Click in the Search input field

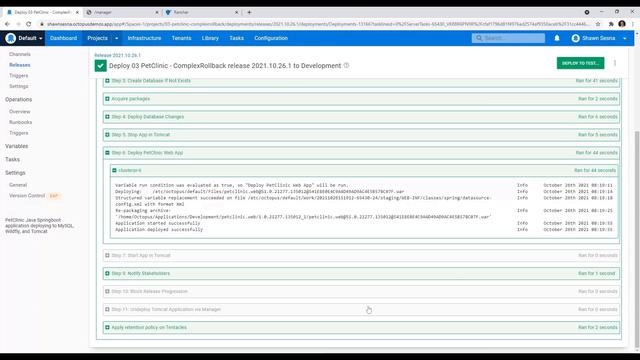pyautogui.click(x=509, y=38)
